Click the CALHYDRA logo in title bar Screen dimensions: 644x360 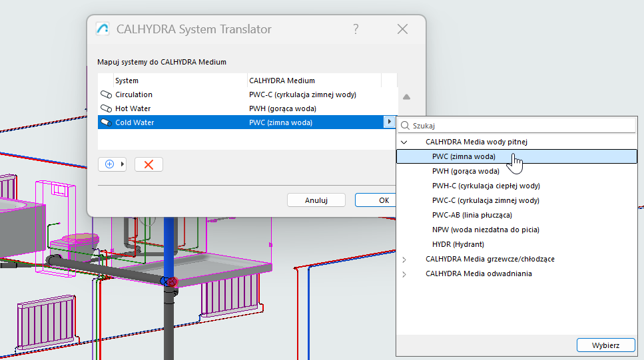pos(103,29)
